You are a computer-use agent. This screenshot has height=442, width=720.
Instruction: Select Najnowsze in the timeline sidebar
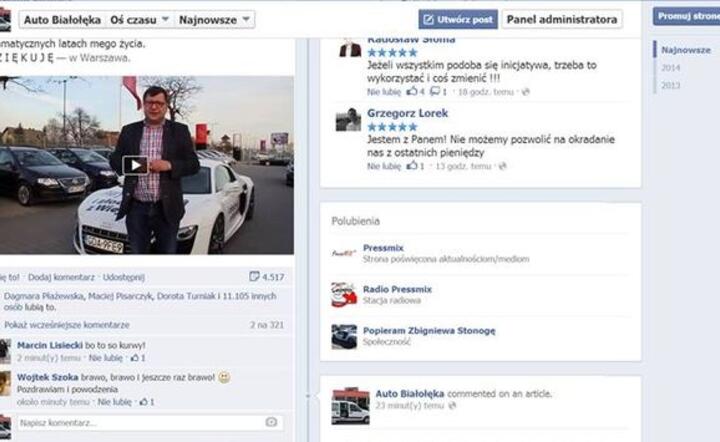tap(686, 50)
